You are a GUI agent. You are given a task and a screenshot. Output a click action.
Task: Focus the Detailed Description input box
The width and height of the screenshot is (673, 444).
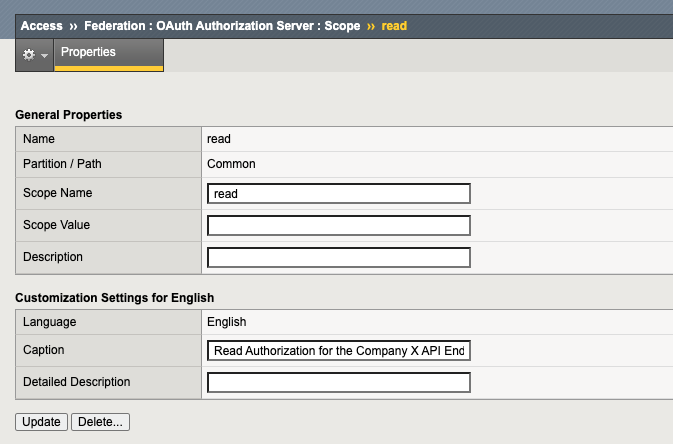pos(338,382)
